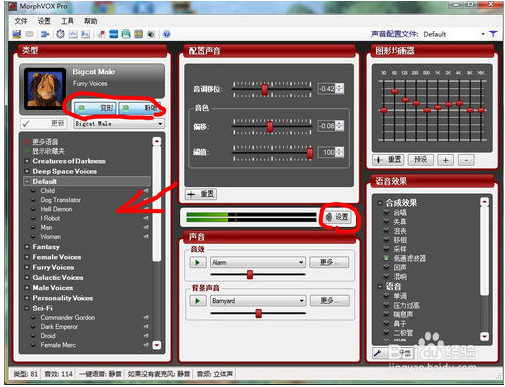This screenshot has height=387, width=505.
Task: Toggle the 变形 morph button
Action: 95,108
